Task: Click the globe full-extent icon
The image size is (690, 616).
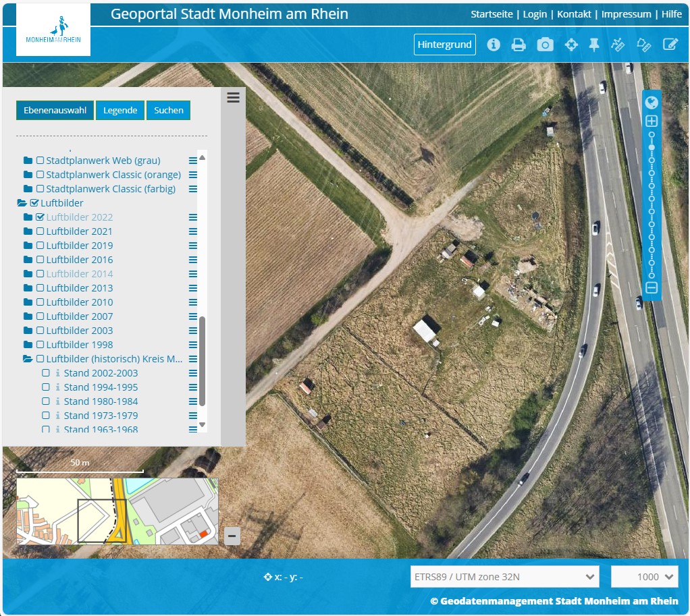Action: 652,103
